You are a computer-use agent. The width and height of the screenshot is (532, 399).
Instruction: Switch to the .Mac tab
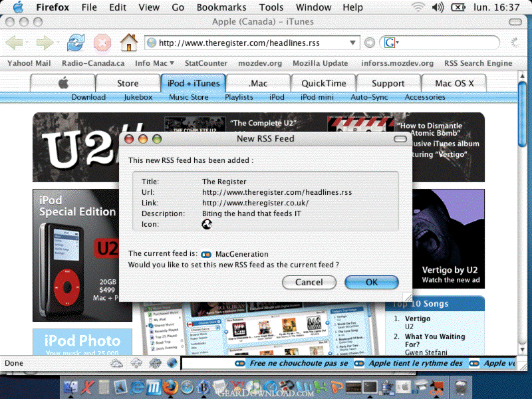click(258, 83)
